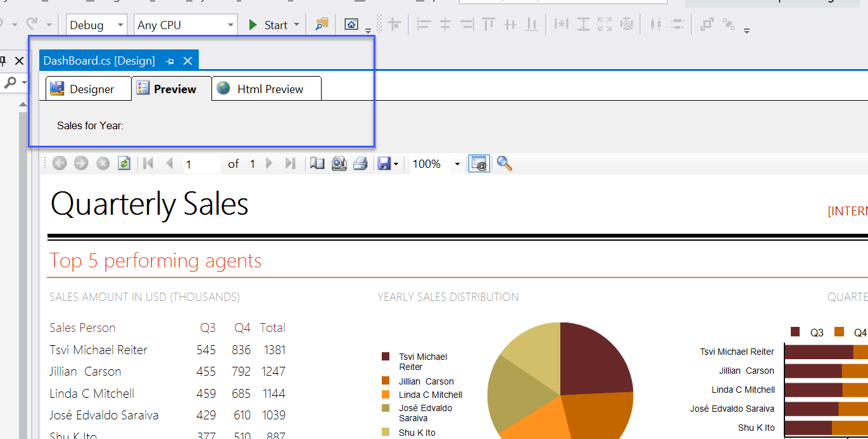The width and height of the screenshot is (868, 439).
Task: Click the Attach to Process icon
Action: (x=321, y=24)
